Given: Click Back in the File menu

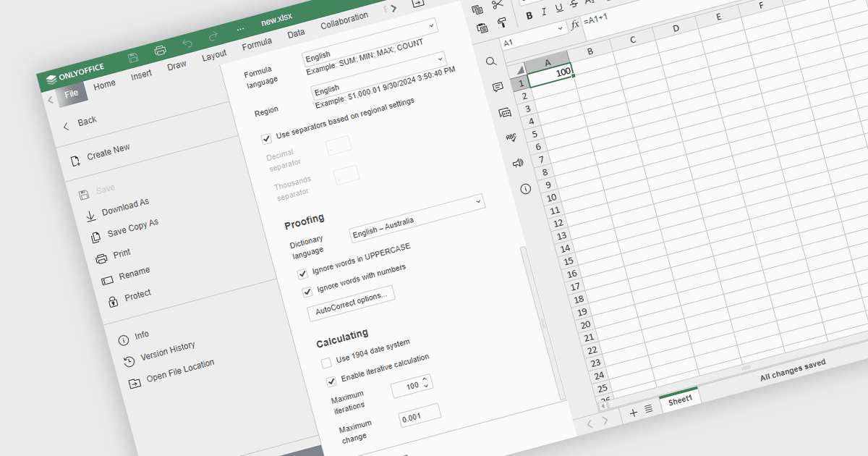Looking at the screenshot, I should pos(88,121).
